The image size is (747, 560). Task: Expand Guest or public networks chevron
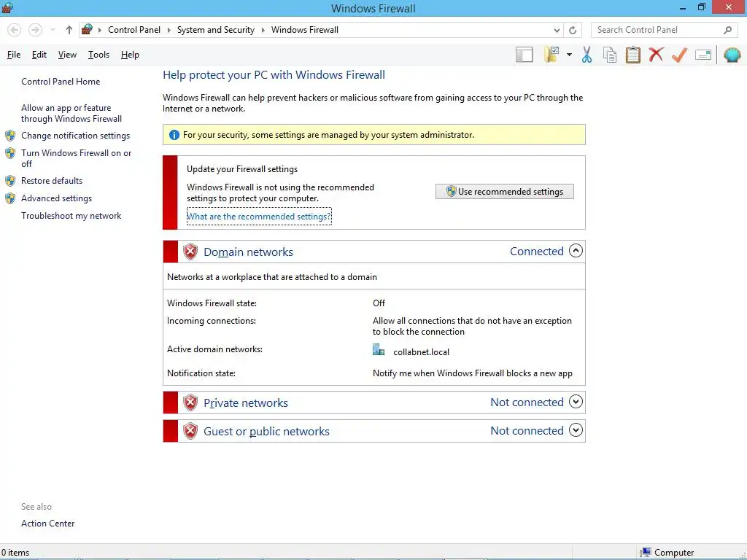(x=576, y=430)
